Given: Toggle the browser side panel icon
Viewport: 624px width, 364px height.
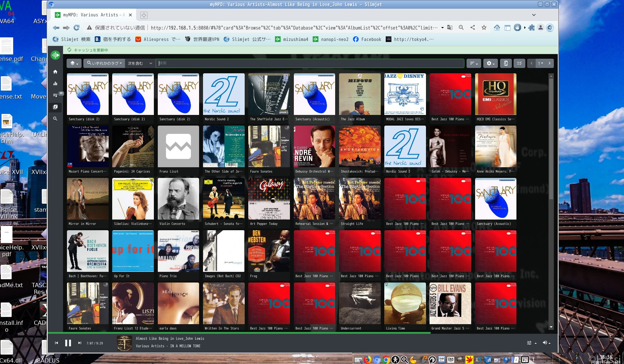Looking at the screenshot, I should 507,28.
